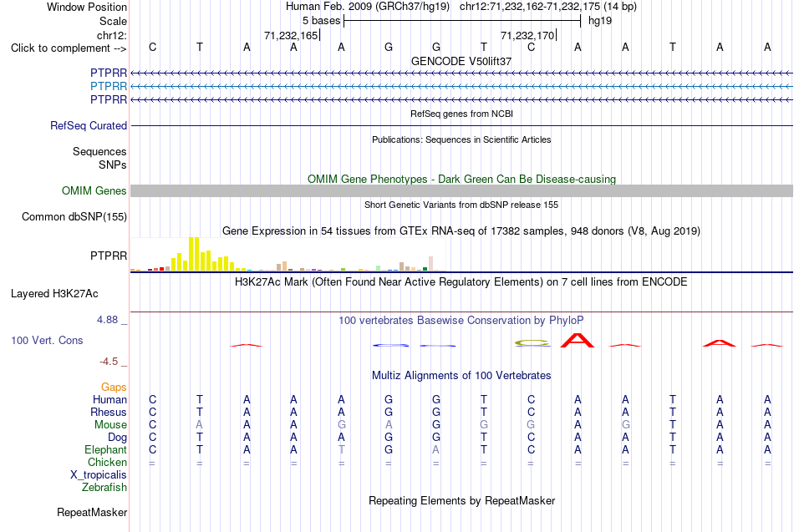794x532 pixels.
Task: Click the "71,232,170" ruler coordinate
Action: [x=527, y=35]
